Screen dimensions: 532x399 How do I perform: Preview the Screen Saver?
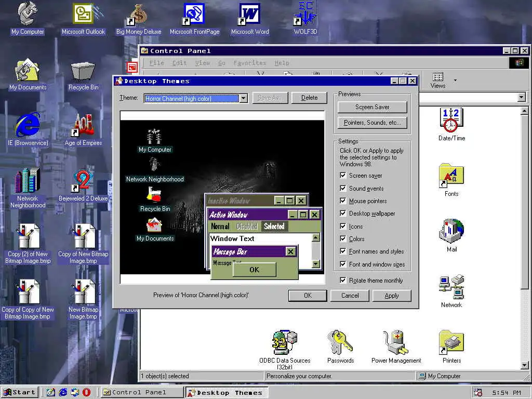(372, 107)
